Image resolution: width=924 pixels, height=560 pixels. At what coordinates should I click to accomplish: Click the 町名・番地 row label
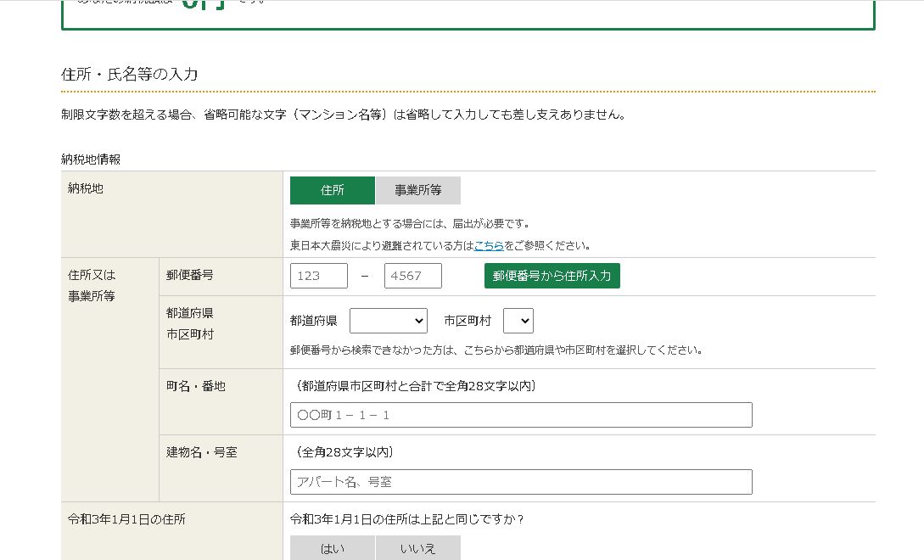195,386
